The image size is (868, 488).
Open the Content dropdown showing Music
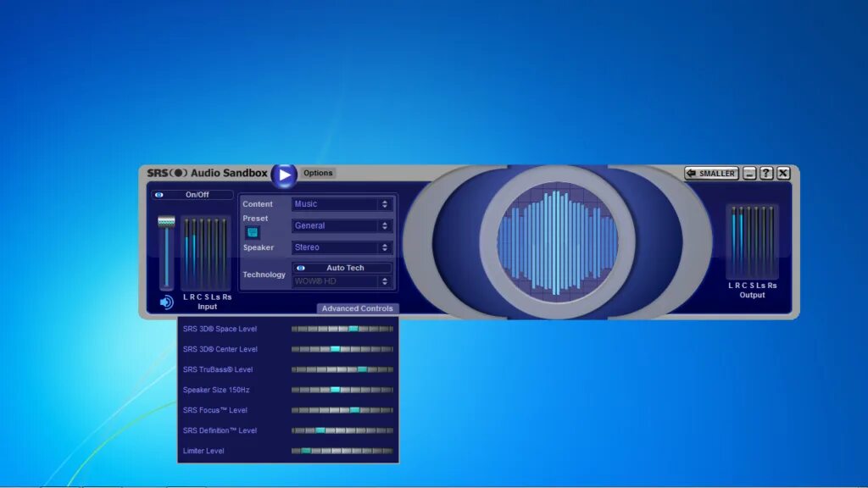point(342,204)
